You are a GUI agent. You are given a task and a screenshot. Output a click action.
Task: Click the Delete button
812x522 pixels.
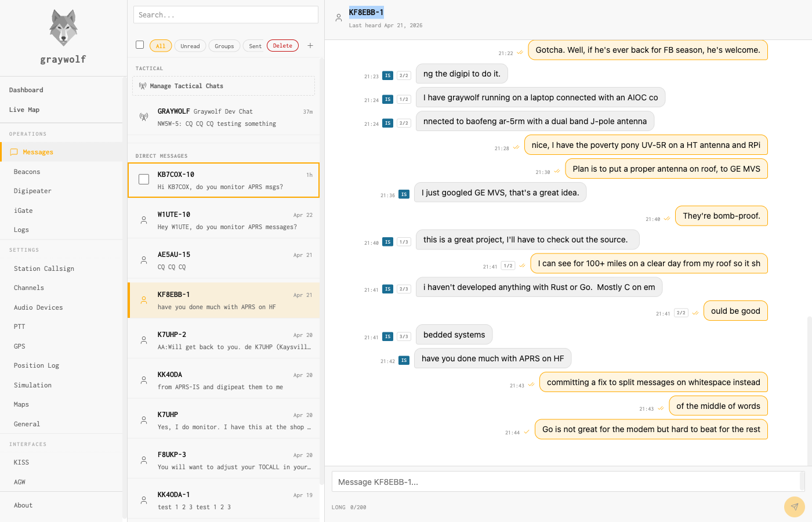point(282,46)
